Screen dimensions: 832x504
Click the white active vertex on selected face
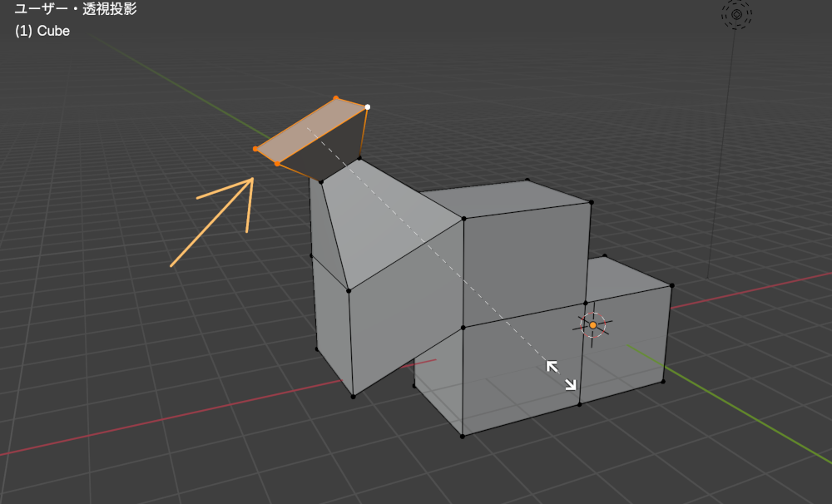pos(368,107)
